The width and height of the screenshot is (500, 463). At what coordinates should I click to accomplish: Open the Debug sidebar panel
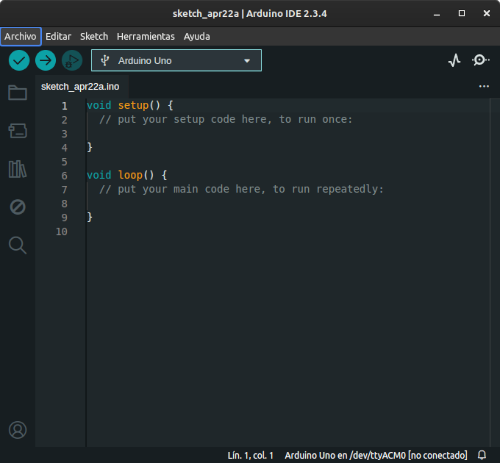tap(17, 207)
